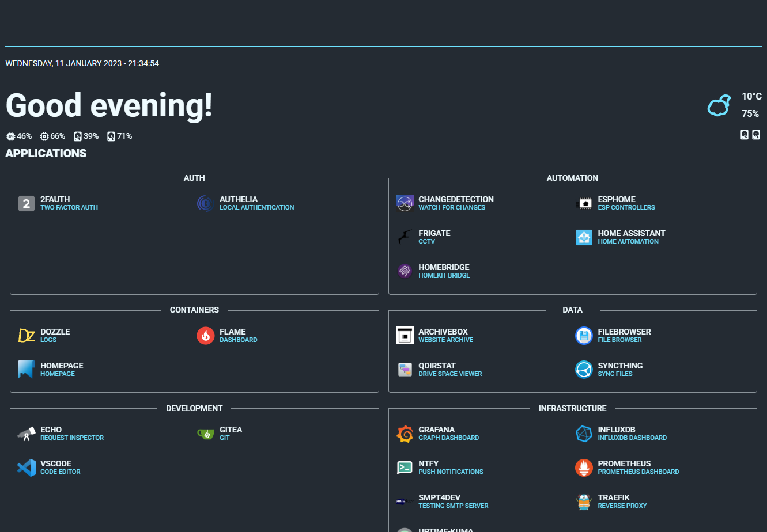The height and width of the screenshot is (532, 767).
Task: Click the cloudy weather widget icon
Action: tap(719, 105)
